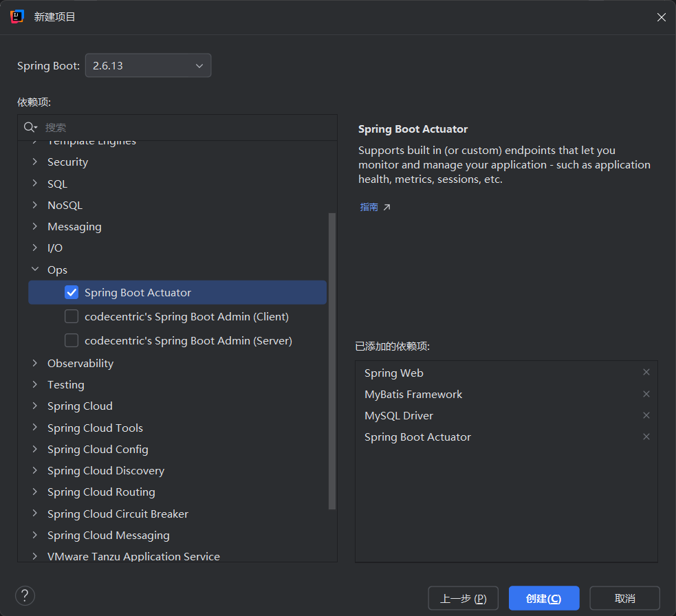The width and height of the screenshot is (676, 616).
Task: Remove Spring Boot Actuator from added dependencies
Action: (646, 437)
